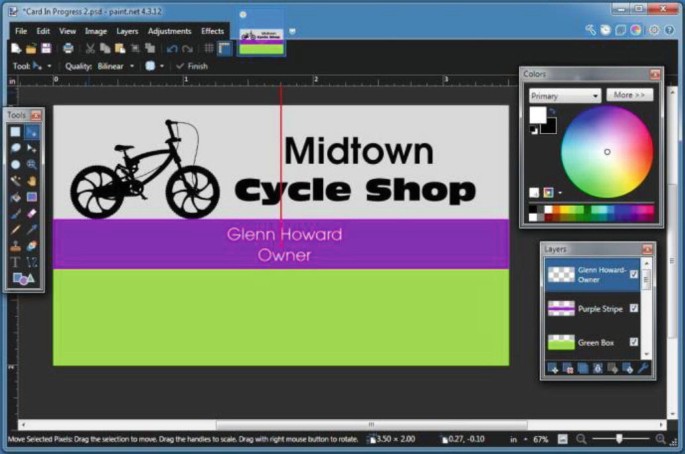This screenshot has height=454, width=685.
Task: Hide the Glenn Howard-Owner layer
Action: point(634,275)
